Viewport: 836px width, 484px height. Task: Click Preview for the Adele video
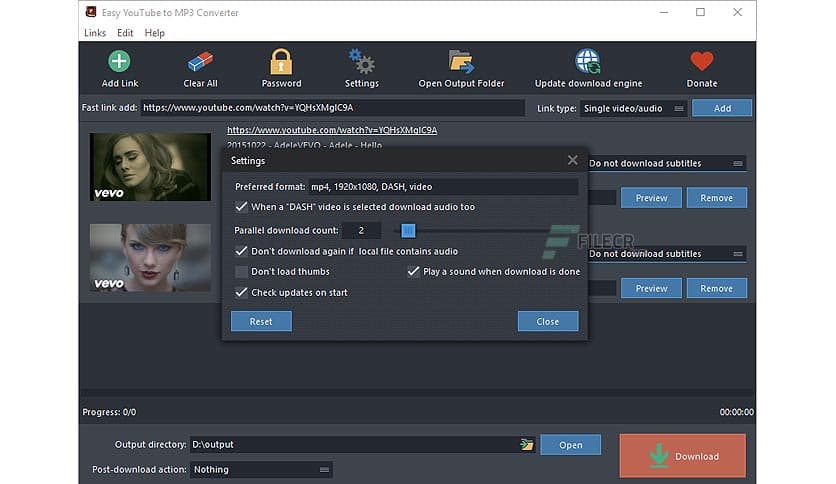[651, 198]
